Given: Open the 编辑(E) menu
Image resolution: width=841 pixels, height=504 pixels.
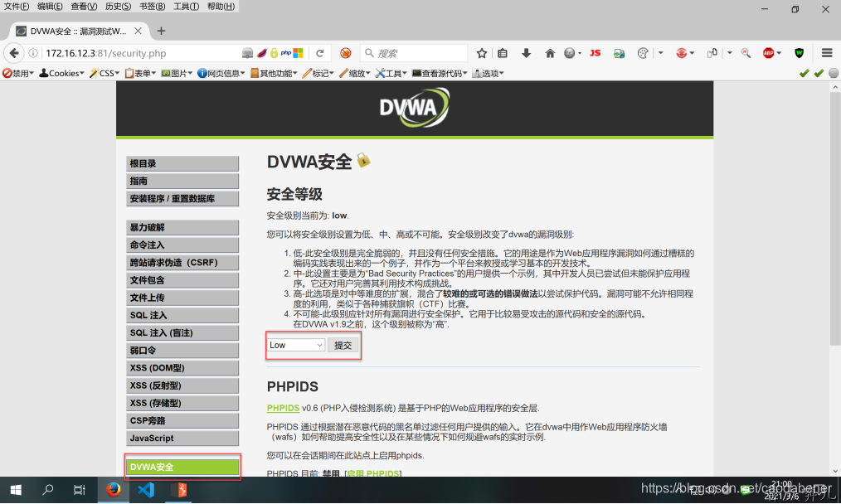Looking at the screenshot, I should click(50, 7).
